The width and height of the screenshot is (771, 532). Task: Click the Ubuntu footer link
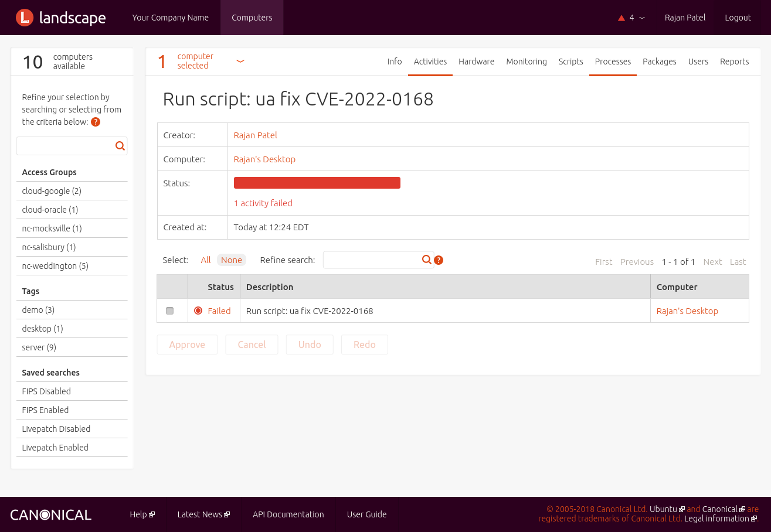coord(663,509)
